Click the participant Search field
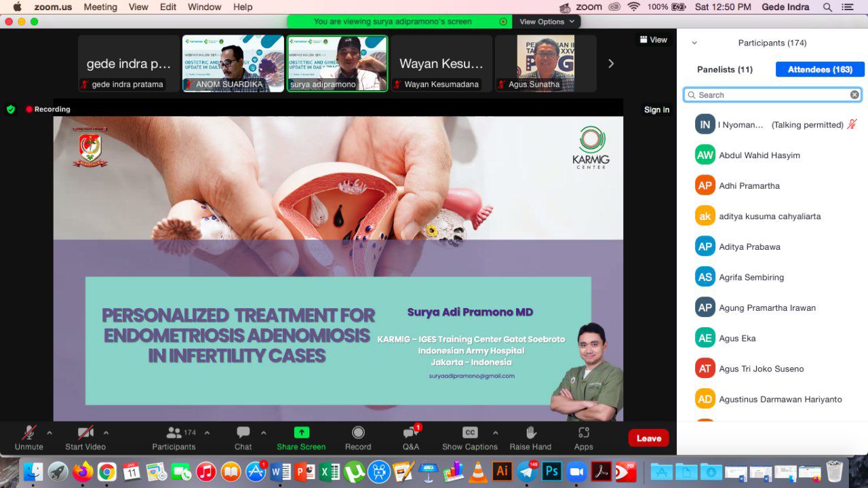The width and height of the screenshot is (868, 488). tap(772, 95)
